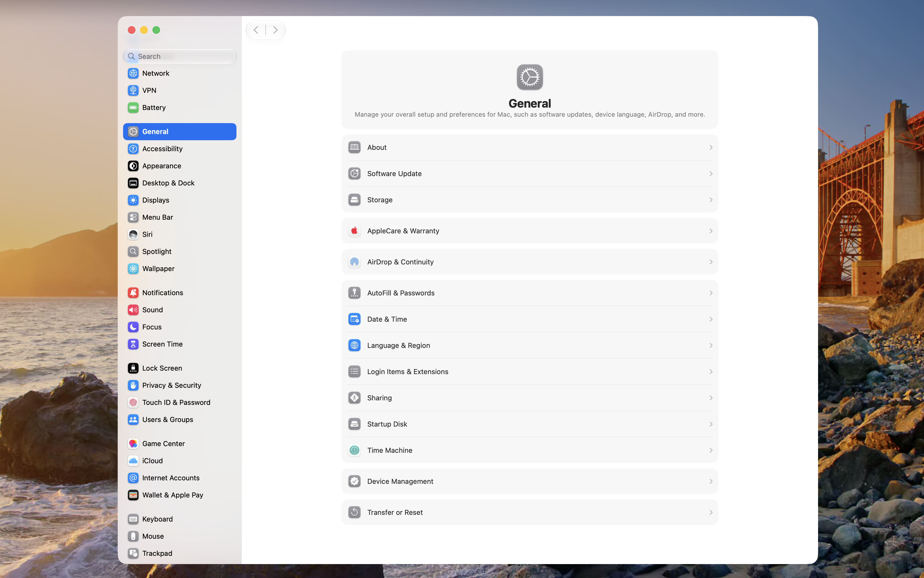Choose the iCloud label in sidebar

[152, 461]
